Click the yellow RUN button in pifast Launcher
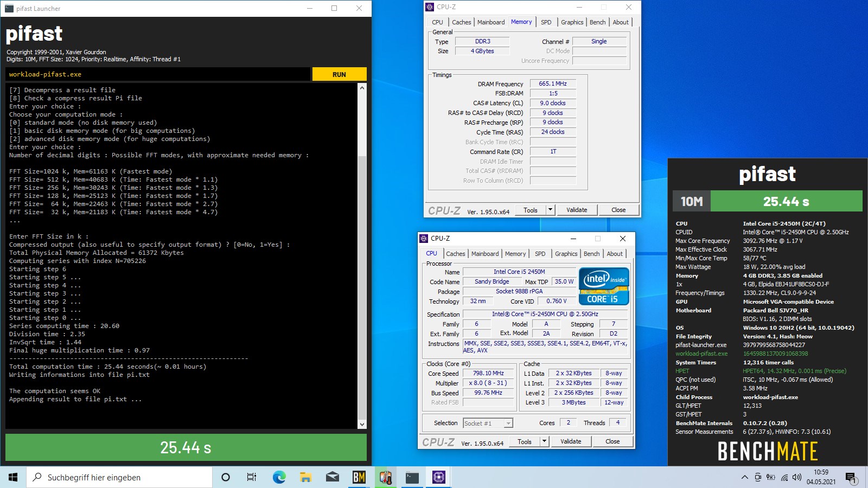The height and width of the screenshot is (488, 868). (339, 74)
